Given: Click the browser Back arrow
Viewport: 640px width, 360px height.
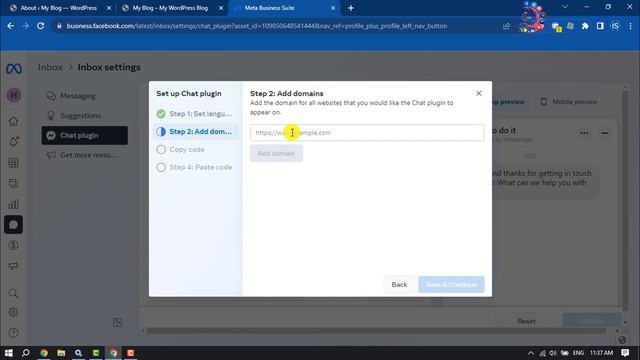Looking at the screenshot, I should tap(11, 26).
